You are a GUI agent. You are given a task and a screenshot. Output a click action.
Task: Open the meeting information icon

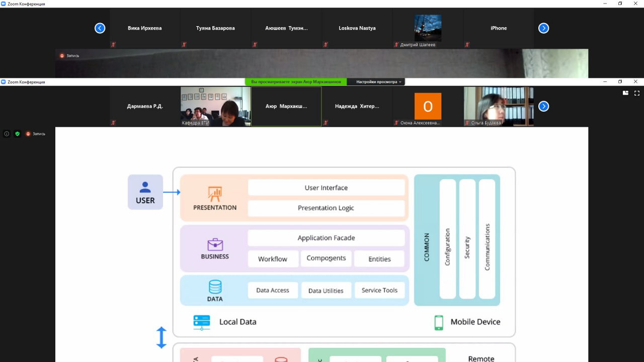[x=7, y=134]
